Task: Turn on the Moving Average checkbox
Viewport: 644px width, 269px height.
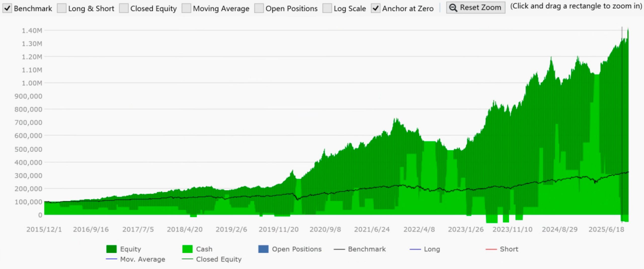Action: [186, 8]
